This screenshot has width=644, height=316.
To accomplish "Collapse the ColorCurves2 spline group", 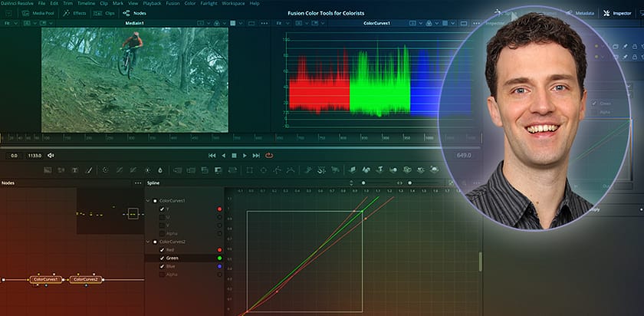I will click(148, 242).
